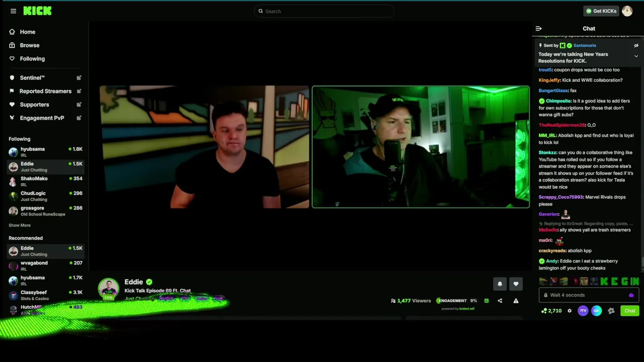The height and width of the screenshot is (362, 644).
Task: Toggle stream notifications bell button
Action: click(x=500, y=284)
